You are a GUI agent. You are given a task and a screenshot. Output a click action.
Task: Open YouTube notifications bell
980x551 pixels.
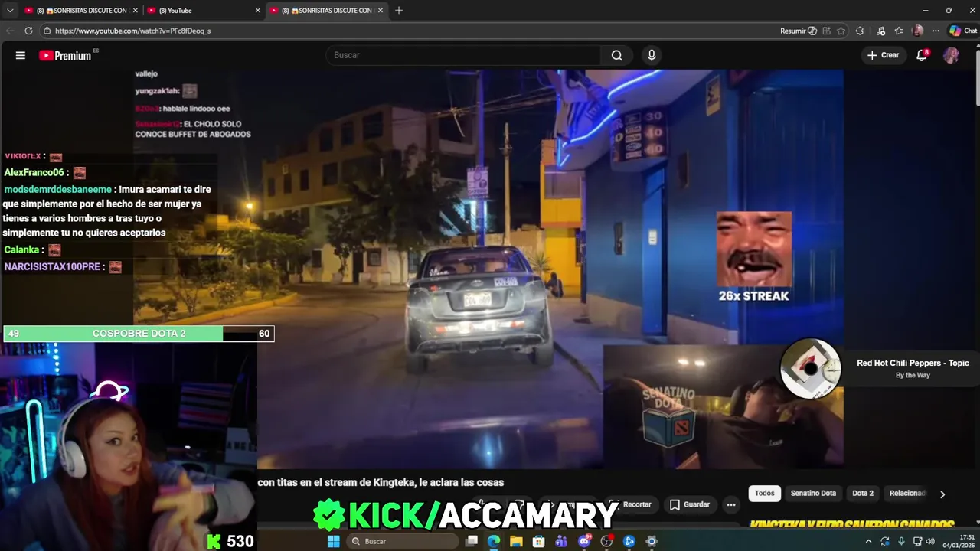point(923,55)
